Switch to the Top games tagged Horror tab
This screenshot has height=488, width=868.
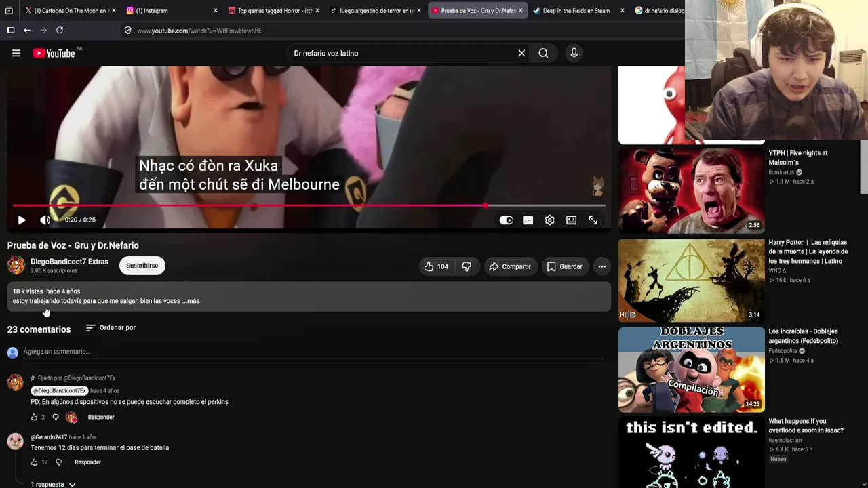(x=274, y=11)
